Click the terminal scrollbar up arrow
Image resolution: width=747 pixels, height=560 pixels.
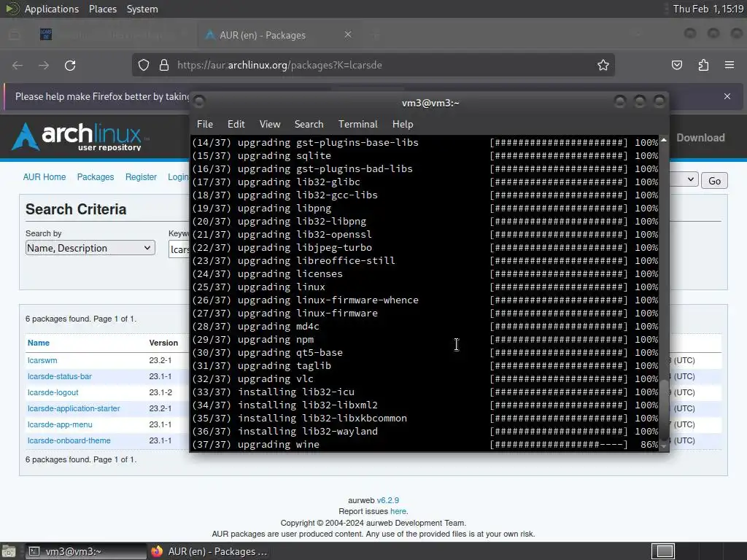tap(664, 139)
